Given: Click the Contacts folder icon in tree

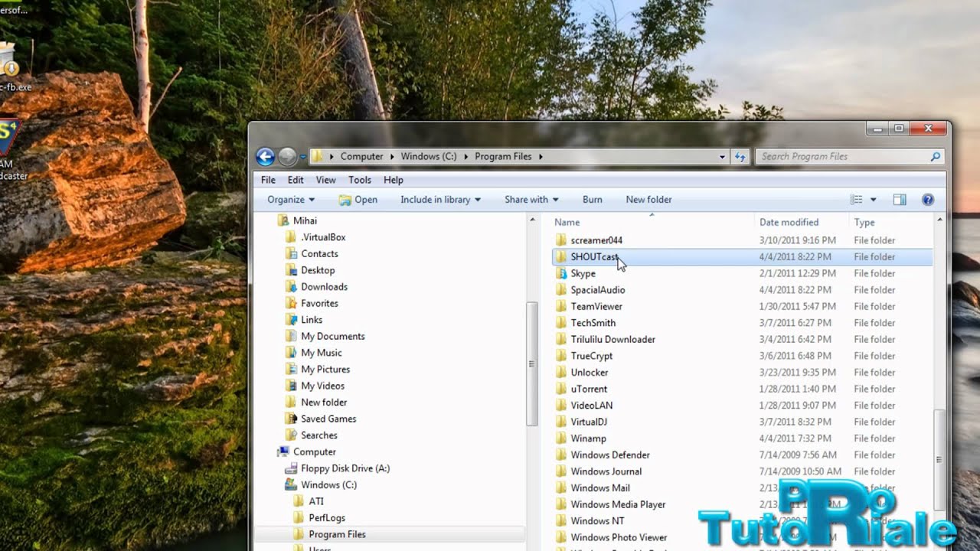Looking at the screenshot, I should tap(291, 254).
